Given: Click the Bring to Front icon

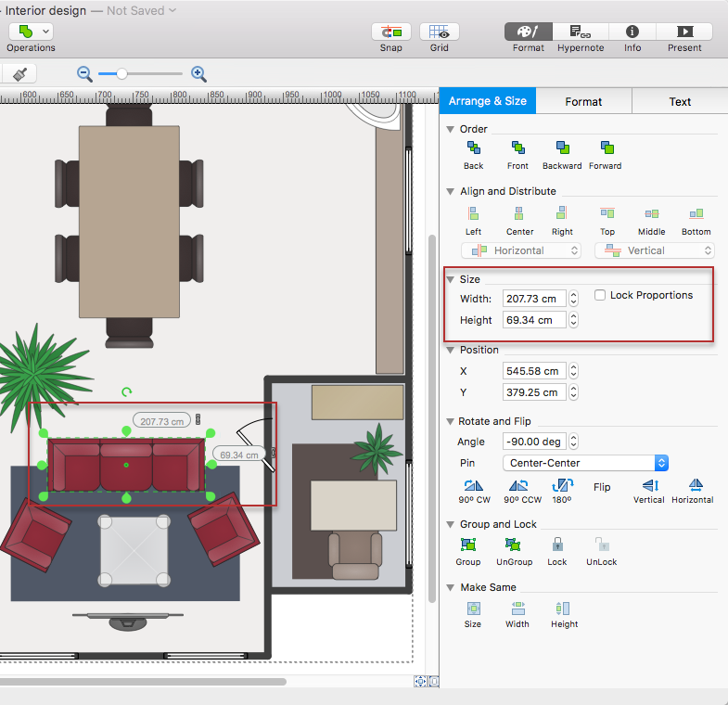Looking at the screenshot, I should coord(517,148).
